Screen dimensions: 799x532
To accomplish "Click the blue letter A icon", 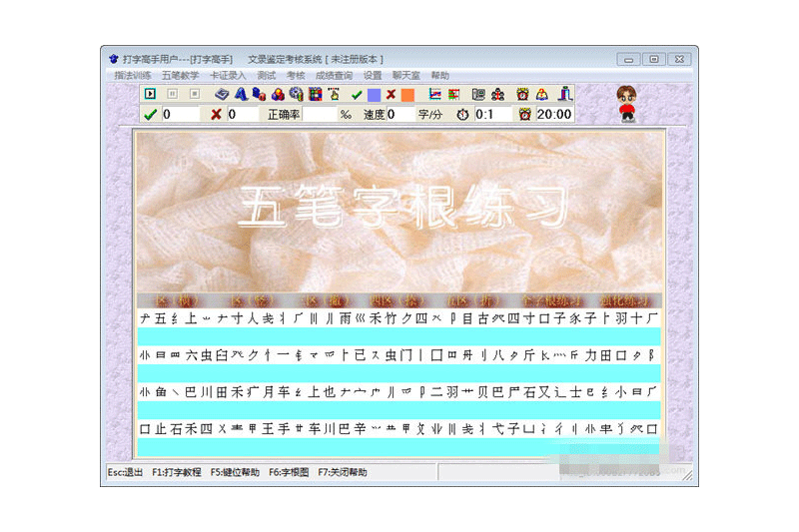I will [x=241, y=94].
